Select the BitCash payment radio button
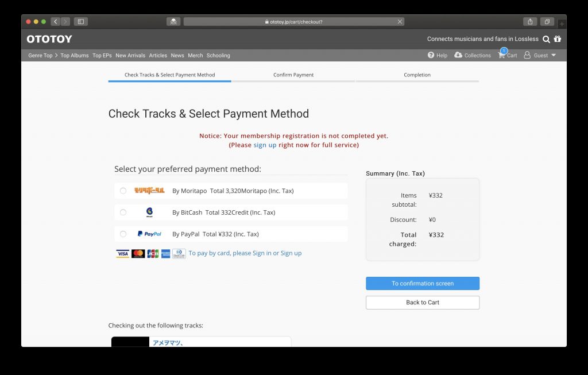This screenshot has width=588, height=375. (123, 212)
